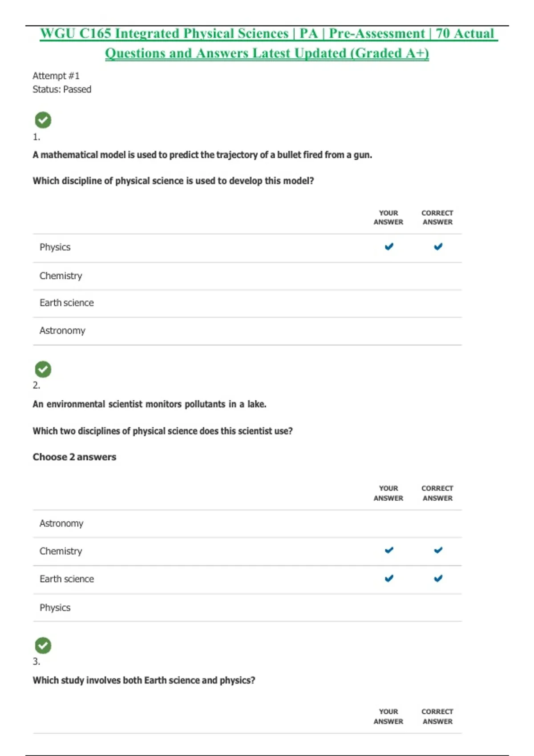Click Physics 'Your Answer' checkmark in question 1

389,246
